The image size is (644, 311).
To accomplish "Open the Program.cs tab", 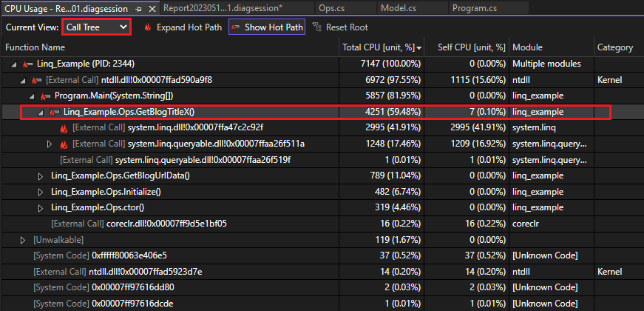I will 465,8.
